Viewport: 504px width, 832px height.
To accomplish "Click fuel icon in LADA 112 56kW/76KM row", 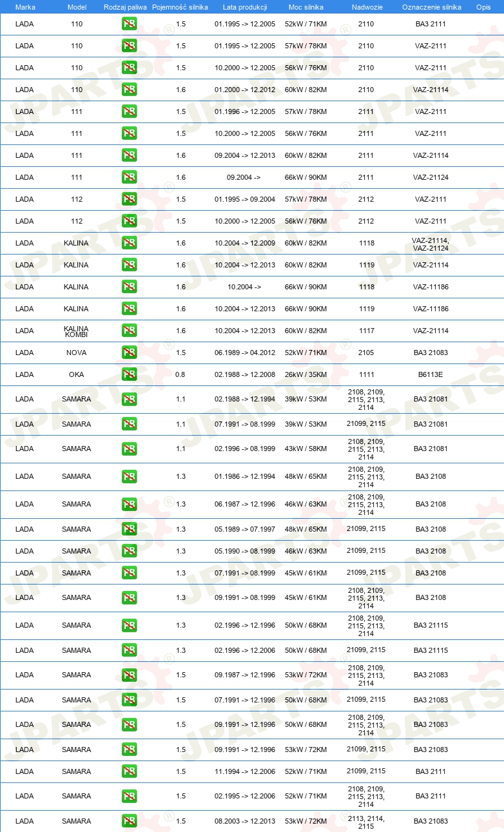I will coord(129,222).
